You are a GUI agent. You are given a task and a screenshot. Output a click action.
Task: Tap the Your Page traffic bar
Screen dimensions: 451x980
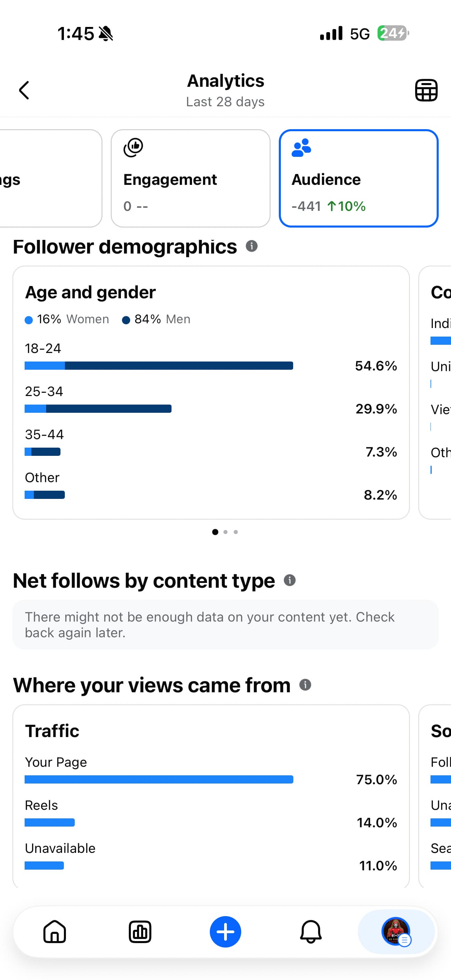tap(159, 779)
